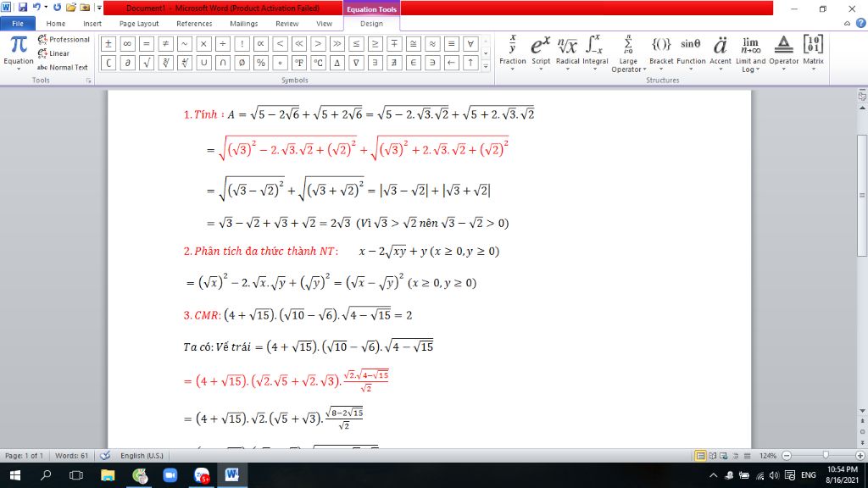Insert the division sign symbol
868x488 pixels.
click(223, 44)
